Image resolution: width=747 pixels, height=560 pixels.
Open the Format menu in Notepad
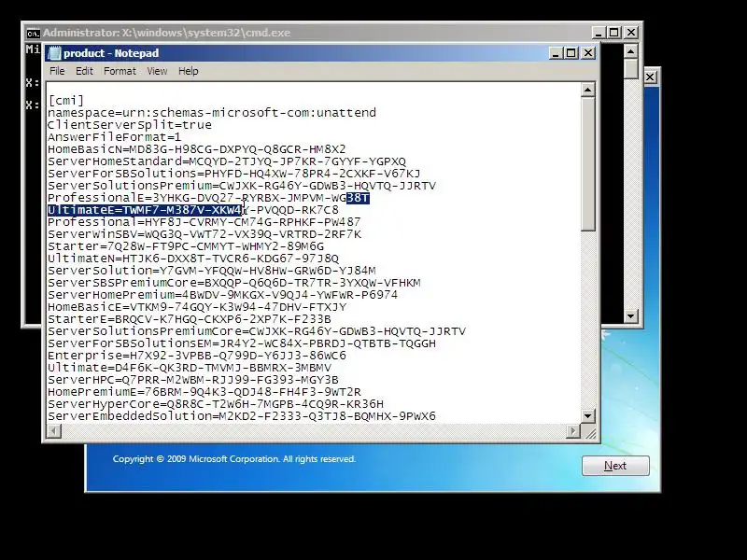(x=120, y=71)
